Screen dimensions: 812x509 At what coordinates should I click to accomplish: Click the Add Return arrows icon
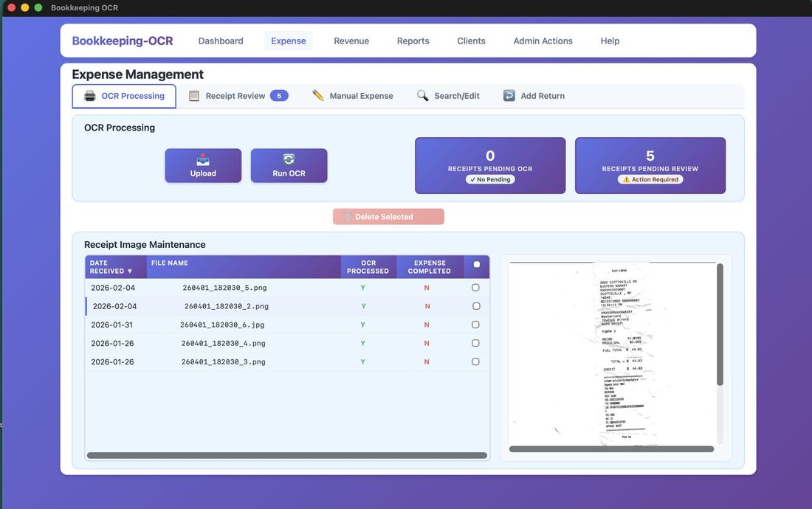(509, 96)
